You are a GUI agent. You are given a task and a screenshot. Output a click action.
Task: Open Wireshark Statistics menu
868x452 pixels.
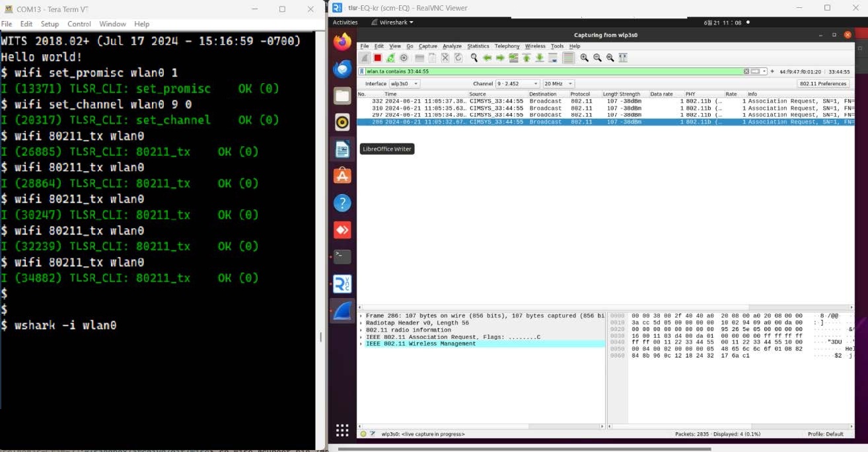[478, 46]
